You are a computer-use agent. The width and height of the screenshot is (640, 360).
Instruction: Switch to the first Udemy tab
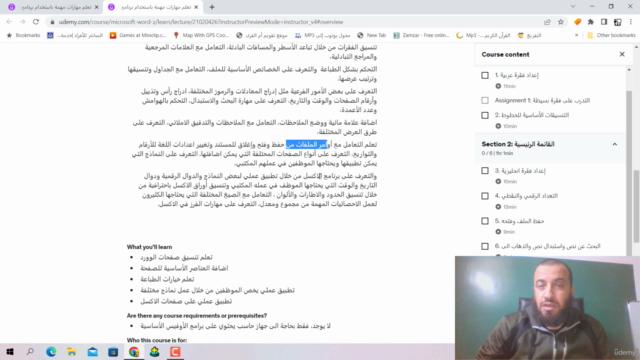[53, 7]
